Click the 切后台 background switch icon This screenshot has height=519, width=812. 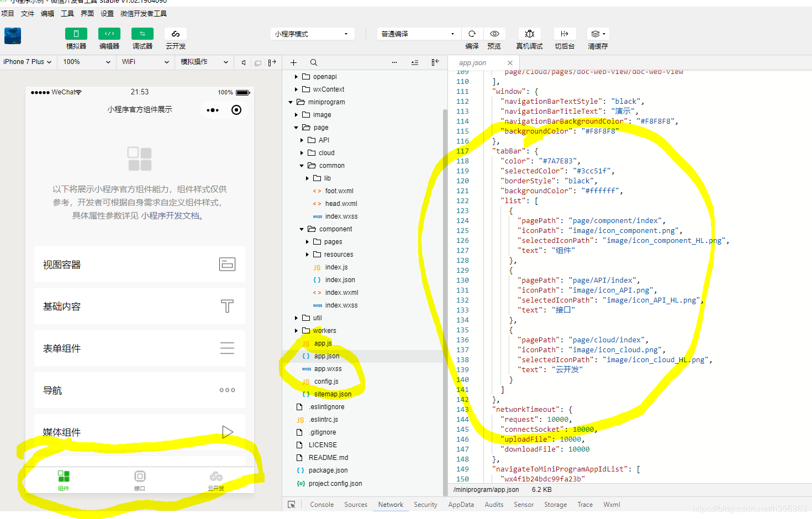tap(565, 34)
